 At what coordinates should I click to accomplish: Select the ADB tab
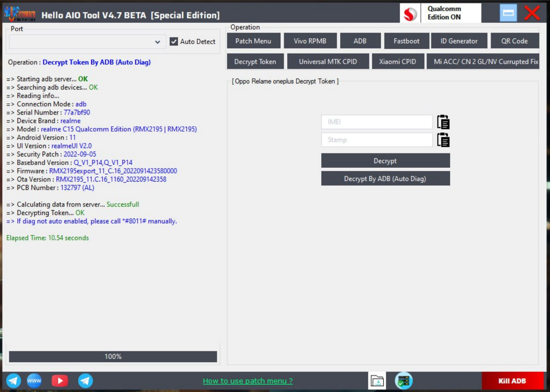pyautogui.click(x=360, y=41)
